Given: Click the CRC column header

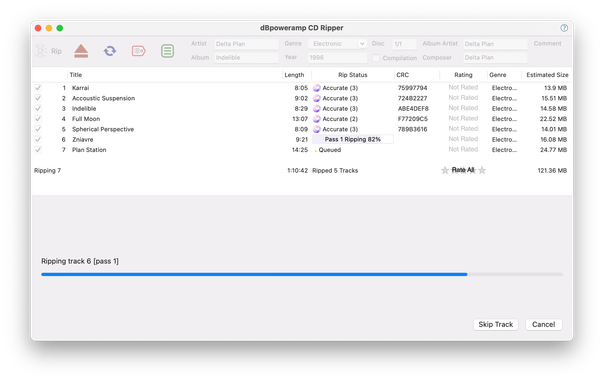Looking at the screenshot, I should click(403, 75).
